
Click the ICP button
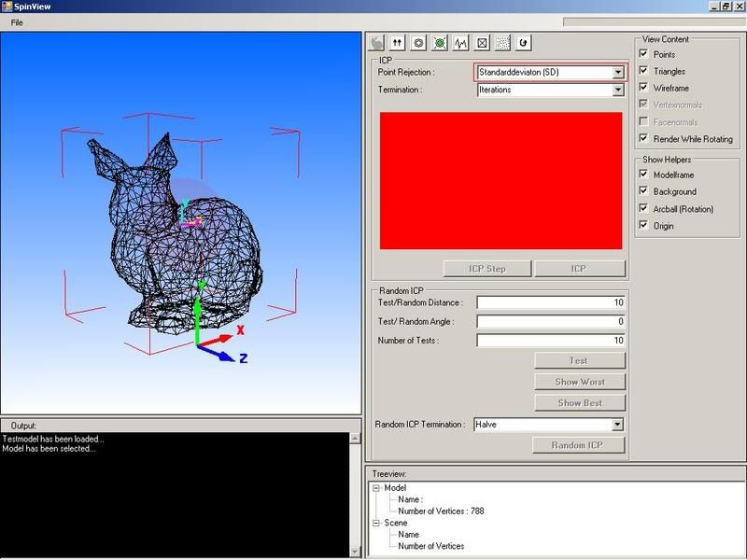click(x=579, y=269)
